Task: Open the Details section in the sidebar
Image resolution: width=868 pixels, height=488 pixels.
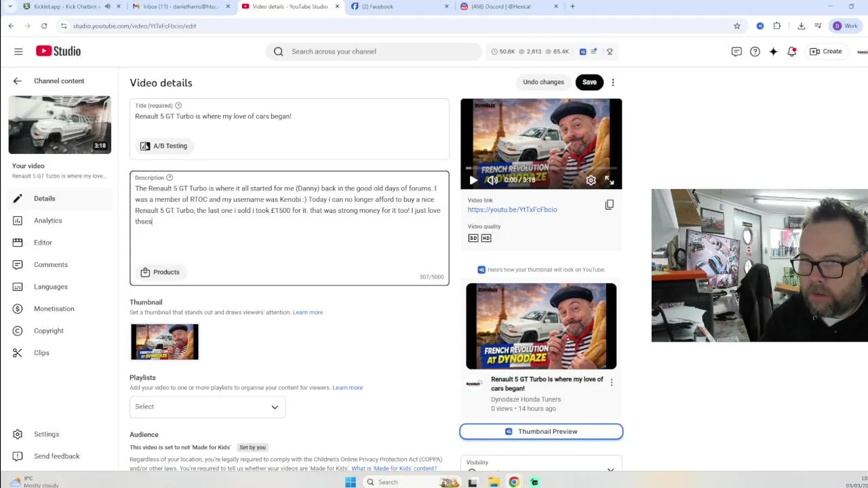Action: pyautogui.click(x=59, y=199)
